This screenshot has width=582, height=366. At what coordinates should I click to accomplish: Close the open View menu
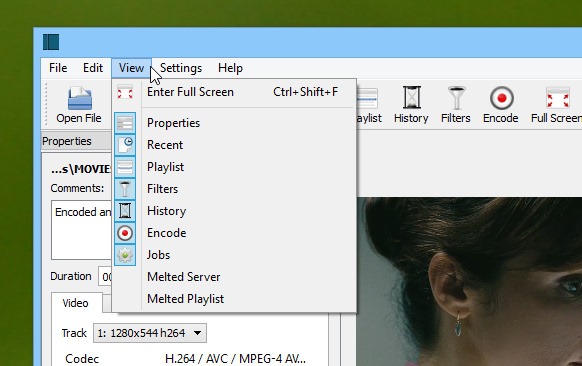pyautogui.click(x=131, y=68)
